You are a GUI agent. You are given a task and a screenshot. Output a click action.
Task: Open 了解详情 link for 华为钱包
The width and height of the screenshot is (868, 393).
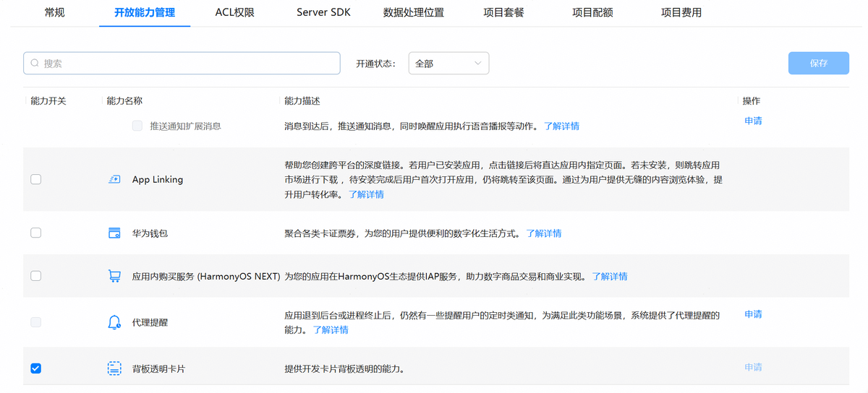[543, 233]
